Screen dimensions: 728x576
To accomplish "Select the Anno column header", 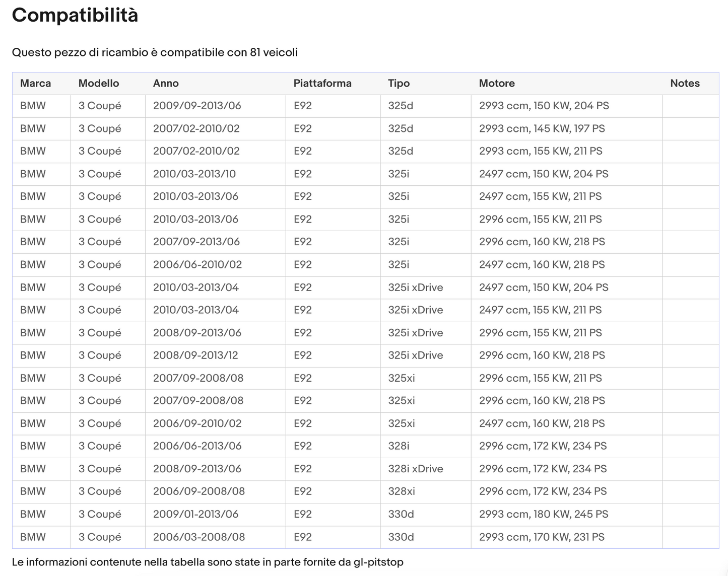I will click(x=166, y=84).
